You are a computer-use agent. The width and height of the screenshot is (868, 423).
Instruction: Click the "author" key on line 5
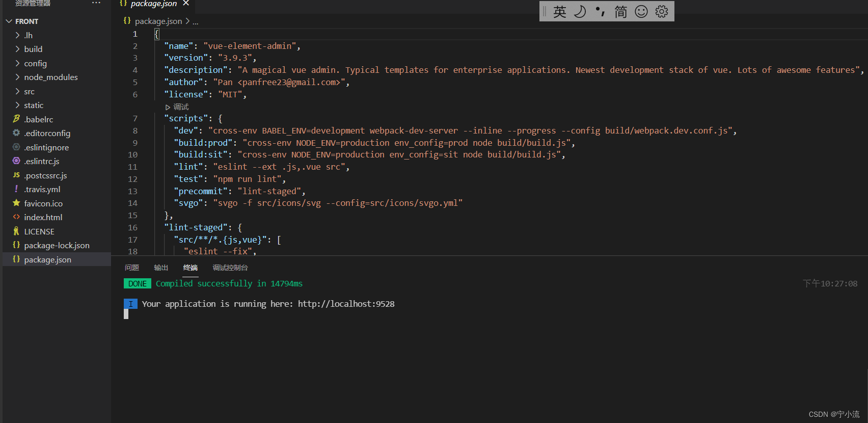(x=183, y=82)
